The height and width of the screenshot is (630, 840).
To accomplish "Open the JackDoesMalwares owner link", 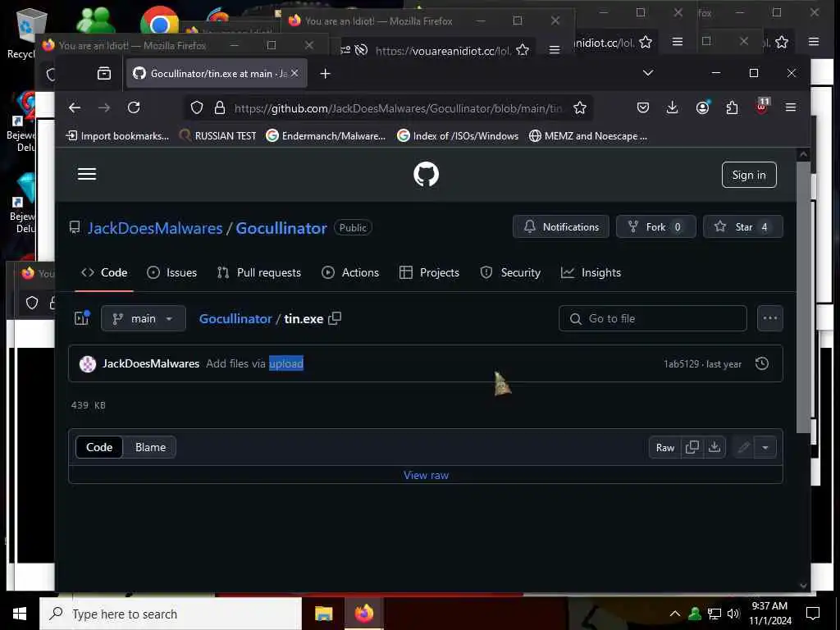I will (155, 228).
